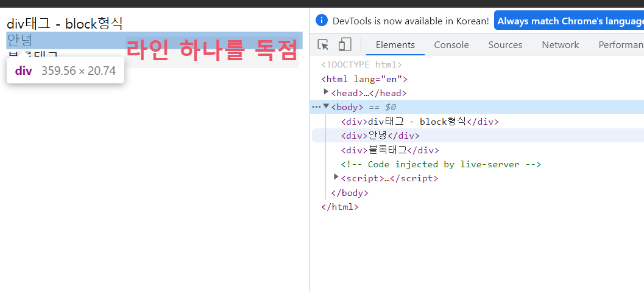This screenshot has width=644, height=292.
Task: Select the 'Code injected by live-server' comment
Action: 441,164
